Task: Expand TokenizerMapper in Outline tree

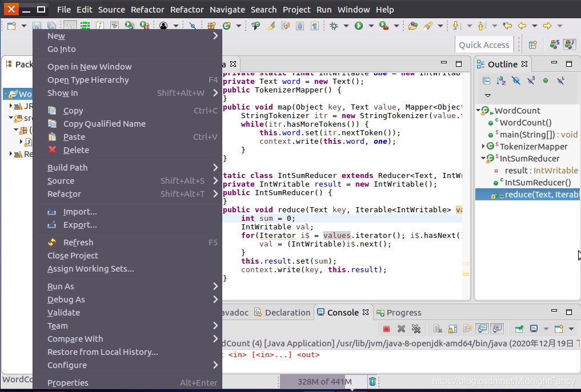Action: coord(483,147)
